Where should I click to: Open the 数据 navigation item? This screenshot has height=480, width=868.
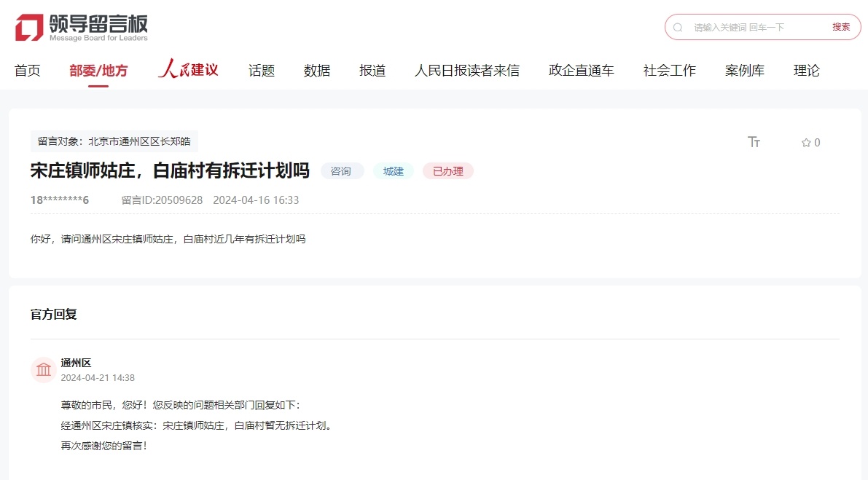pyautogui.click(x=317, y=71)
